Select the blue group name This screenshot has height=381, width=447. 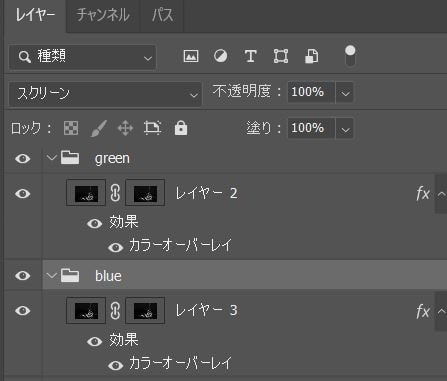(108, 276)
